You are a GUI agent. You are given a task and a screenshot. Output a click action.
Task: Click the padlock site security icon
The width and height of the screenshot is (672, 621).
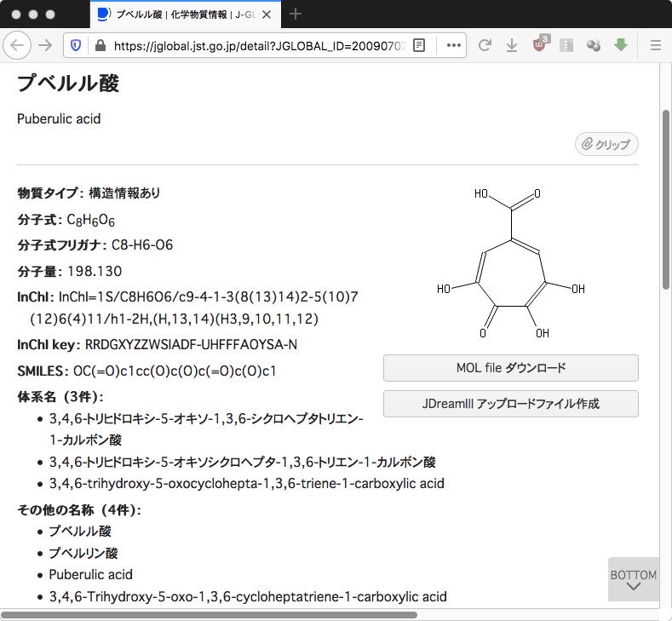101,45
